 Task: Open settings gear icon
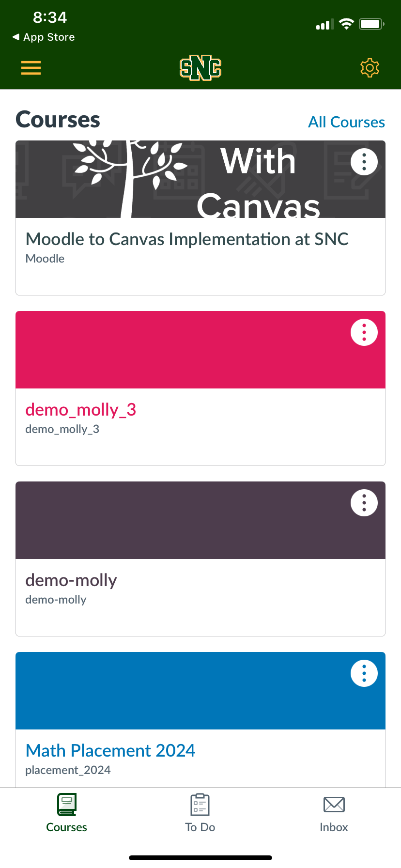tap(370, 68)
